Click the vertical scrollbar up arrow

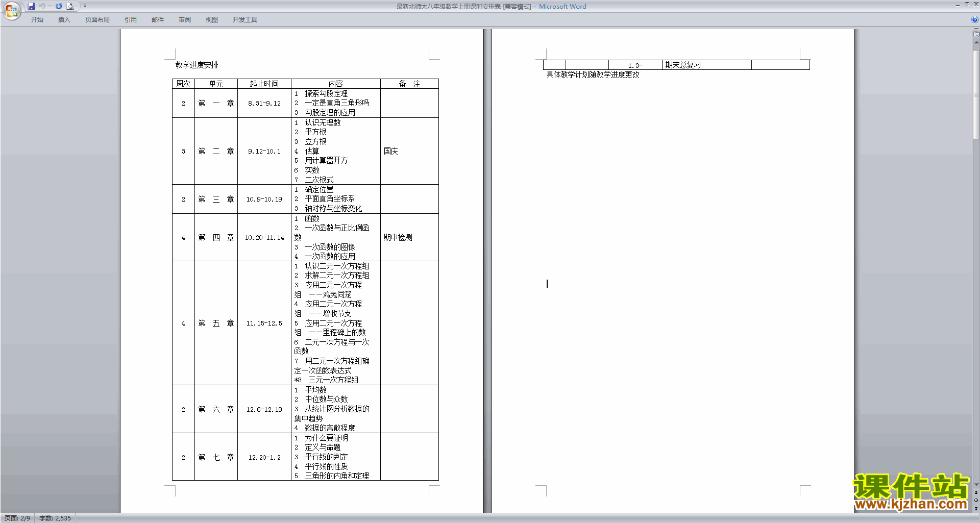point(976,42)
